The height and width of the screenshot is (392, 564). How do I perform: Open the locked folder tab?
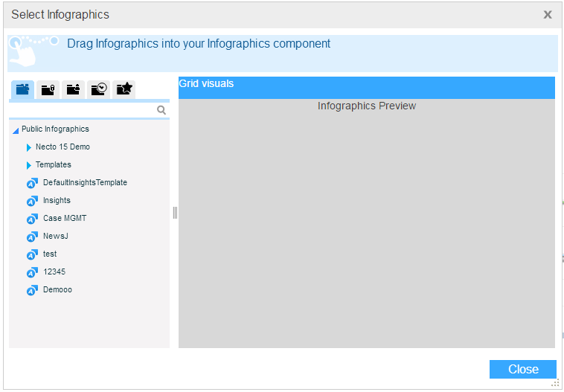[x=48, y=89]
